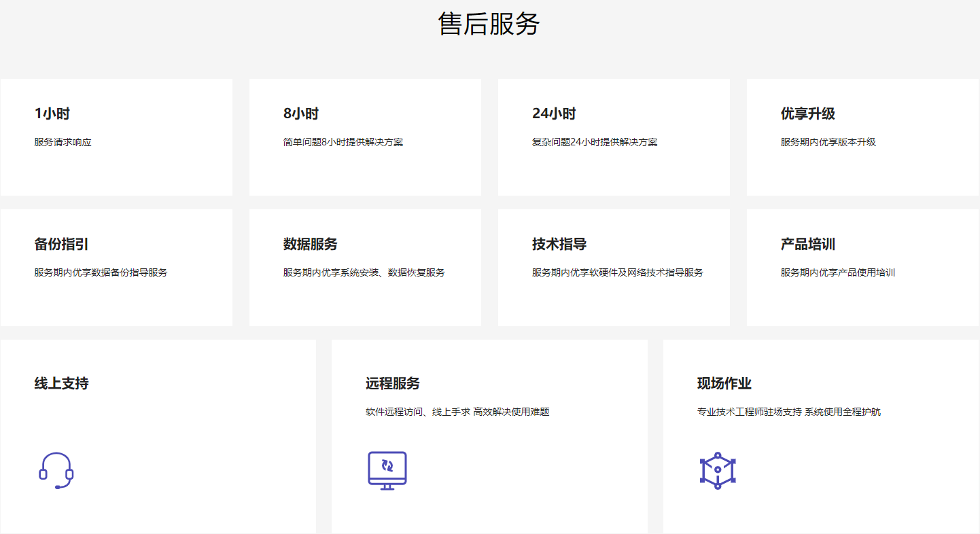Click the 服务请求响应 description text
Screen dimensions: 980x534
pyautogui.click(x=63, y=143)
